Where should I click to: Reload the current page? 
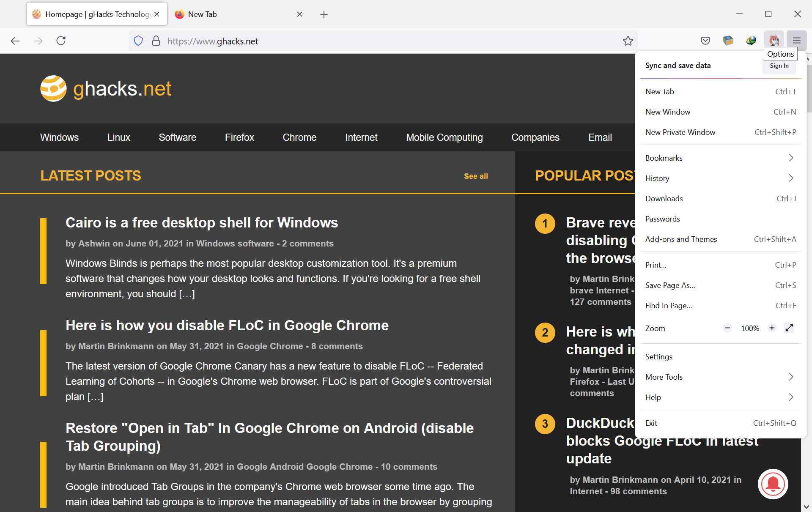pyautogui.click(x=60, y=41)
